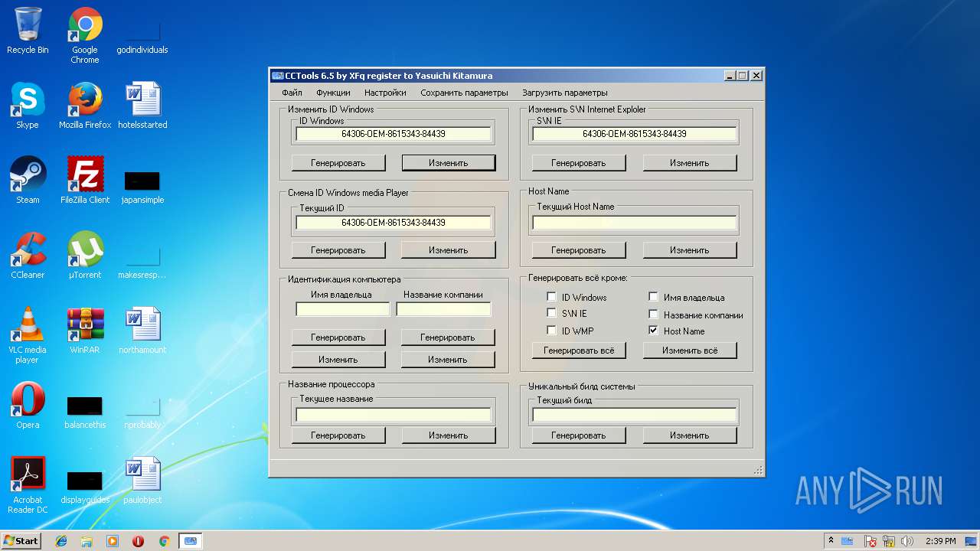Image resolution: width=980 pixels, height=551 pixels.
Task: Click Изменить under ID Windows
Action: [x=449, y=163]
